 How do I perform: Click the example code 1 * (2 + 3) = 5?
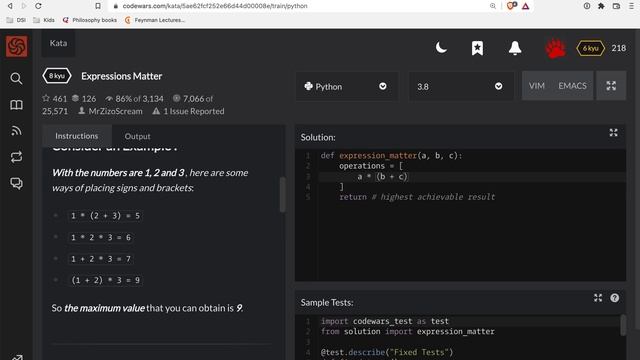(105, 216)
